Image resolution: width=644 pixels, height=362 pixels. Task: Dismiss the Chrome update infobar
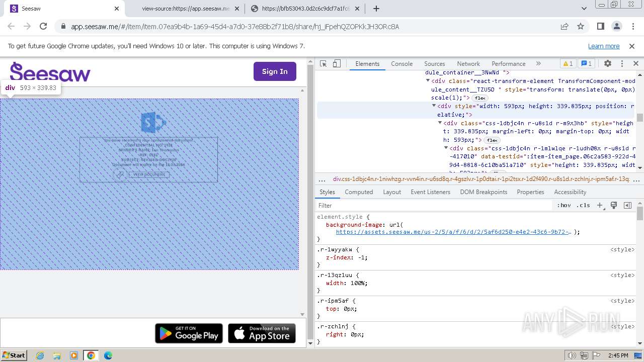632,46
